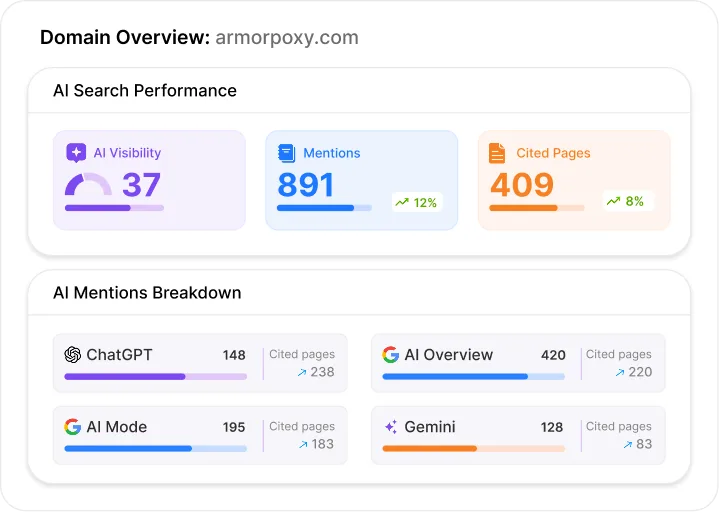The height and width of the screenshot is (512, 719).
Task: Click the 183 cited pages value
Action: (x=323, y=444)
